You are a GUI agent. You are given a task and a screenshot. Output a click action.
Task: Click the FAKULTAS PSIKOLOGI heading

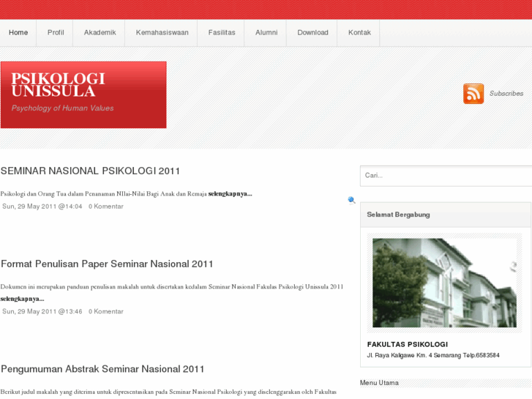click(x=408, y=344)
